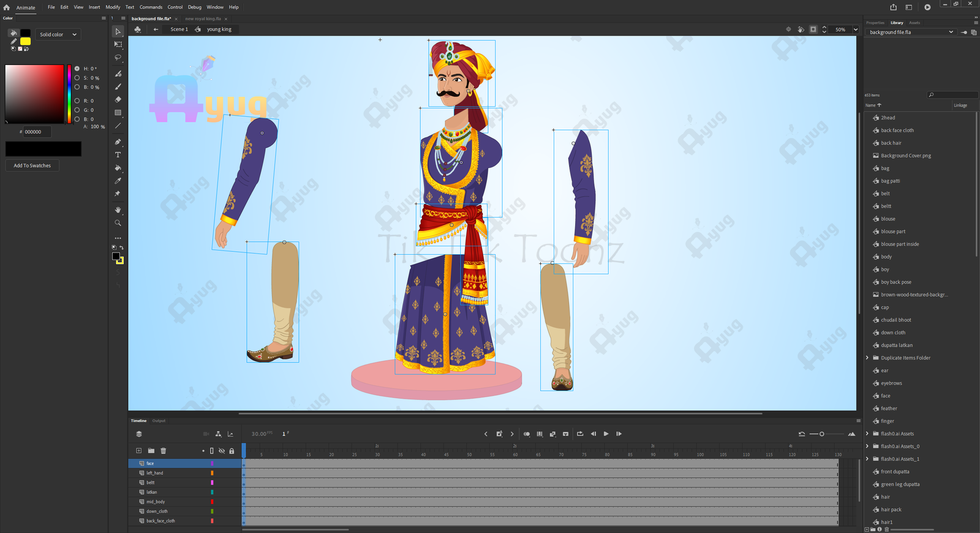Activate the Text tool
The width and height of the screenshot is (980, 533).
tap(118, 155)
